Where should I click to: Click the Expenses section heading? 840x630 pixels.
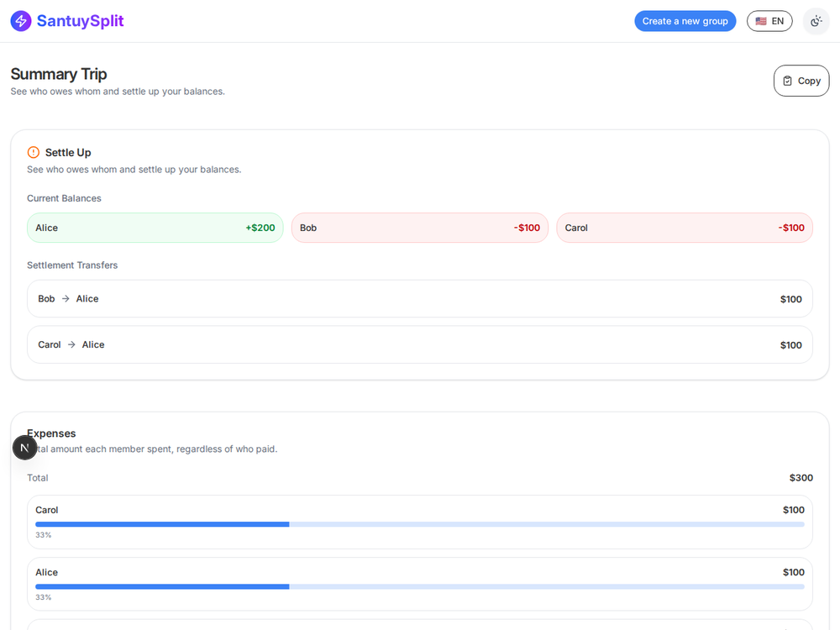(x=51, y=433)
